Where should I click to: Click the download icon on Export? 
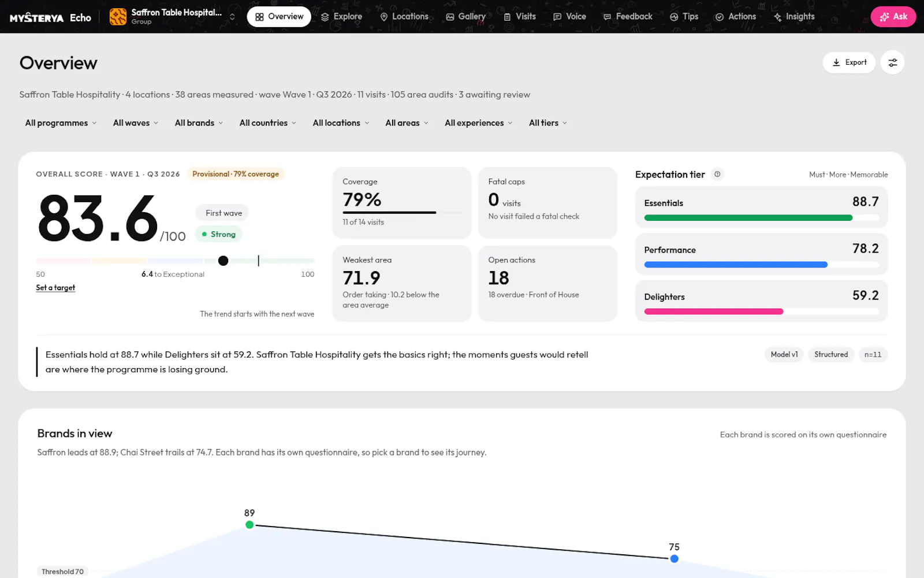[836, 62]
